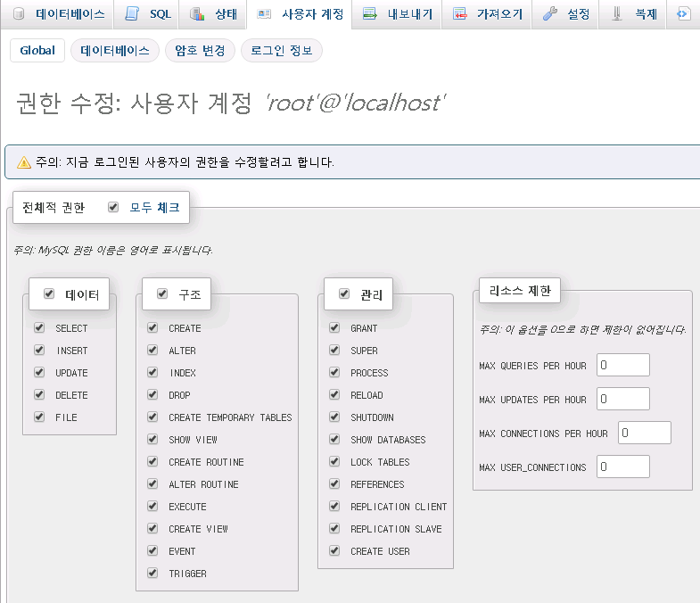The height and width of the screenshot is (603, 700).
Task: Uncheck the SHOW DATABASES privilege
Action: (334, 439)
